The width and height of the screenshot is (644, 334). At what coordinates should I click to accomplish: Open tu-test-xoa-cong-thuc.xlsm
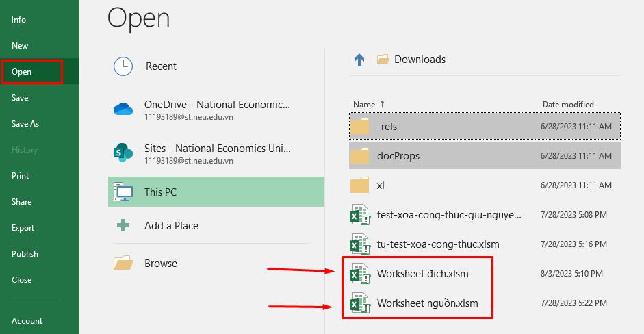(x=485, y=244)
